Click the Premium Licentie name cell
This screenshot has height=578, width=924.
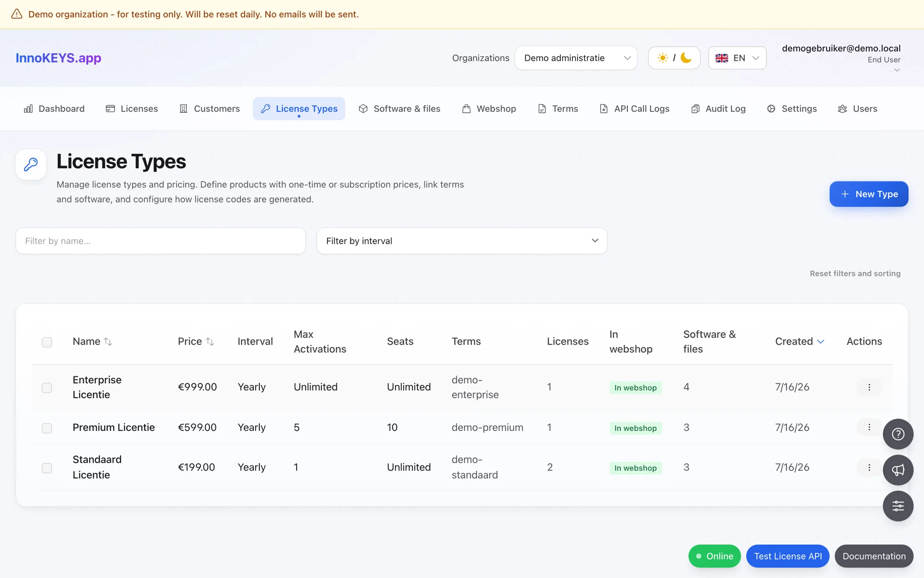tap(114, 427)
